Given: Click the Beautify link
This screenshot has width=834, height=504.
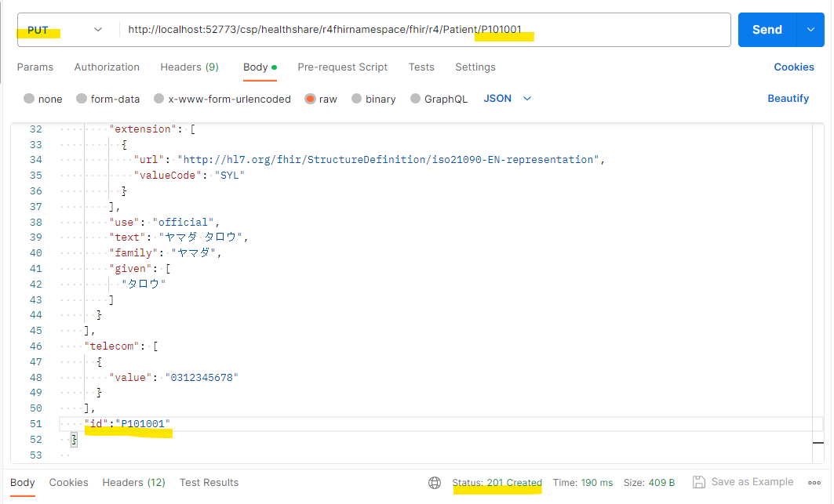Looking at the screenshot, I should point(788,99).
